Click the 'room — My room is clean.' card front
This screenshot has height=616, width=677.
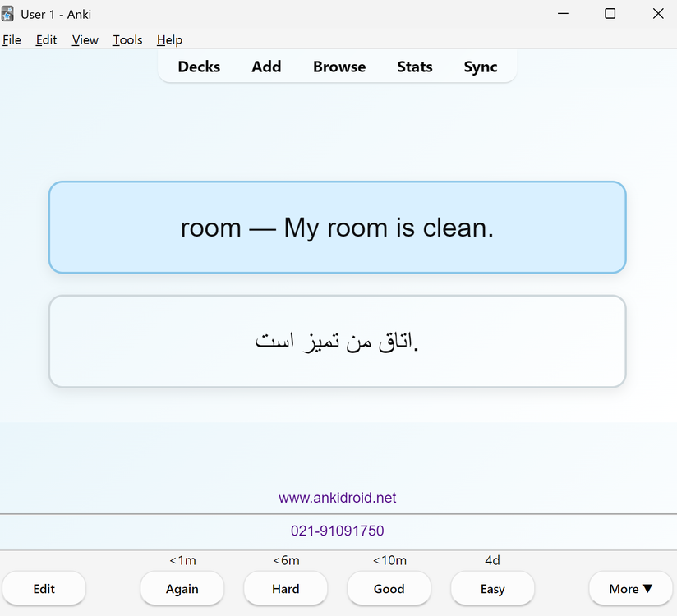(337, 227)
